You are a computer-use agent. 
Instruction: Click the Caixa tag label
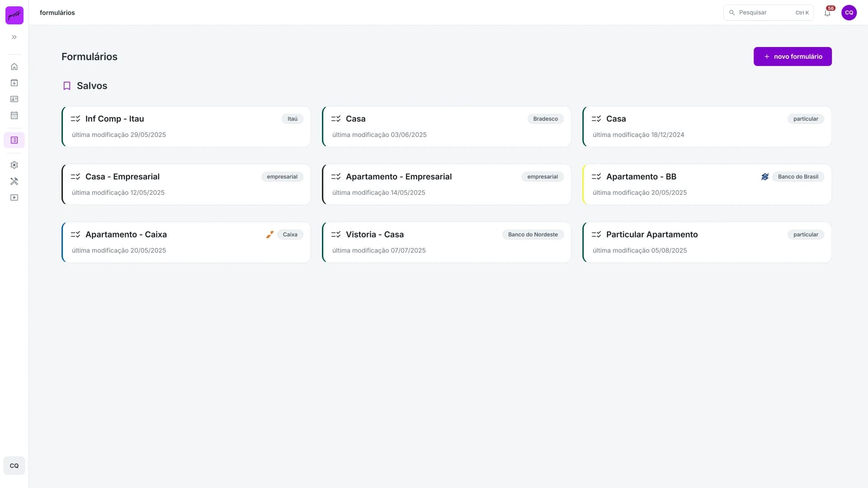[290, 235]
